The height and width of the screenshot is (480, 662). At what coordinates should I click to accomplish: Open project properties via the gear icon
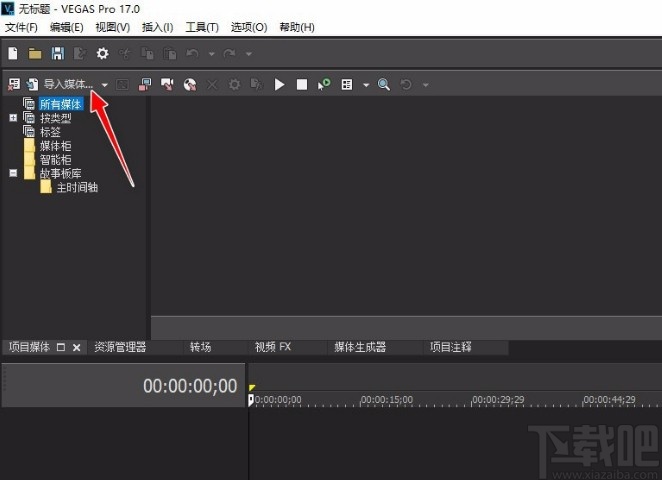point(103,54)
